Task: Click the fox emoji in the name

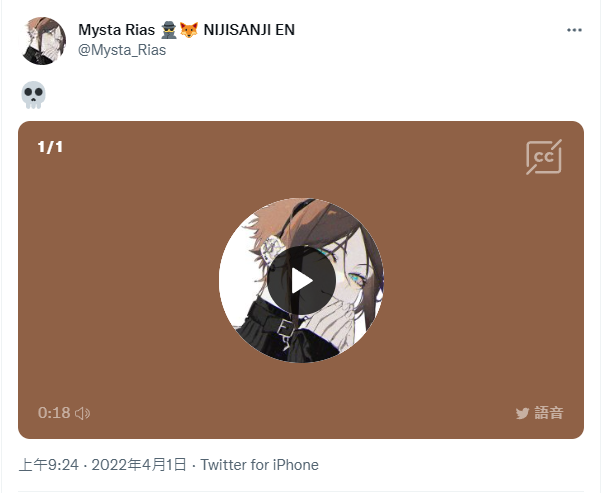Action: click(189, 30)
